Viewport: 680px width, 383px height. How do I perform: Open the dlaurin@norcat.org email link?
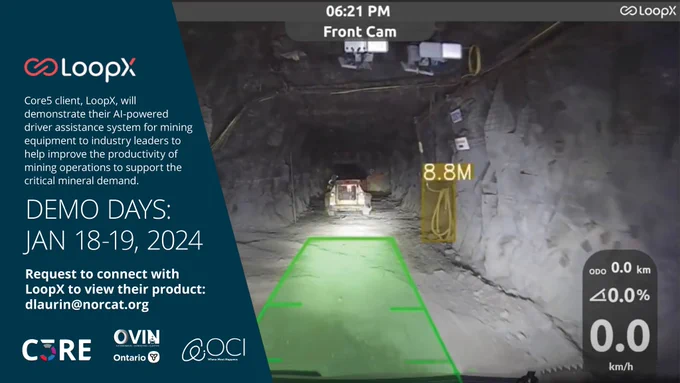(87, 304)
